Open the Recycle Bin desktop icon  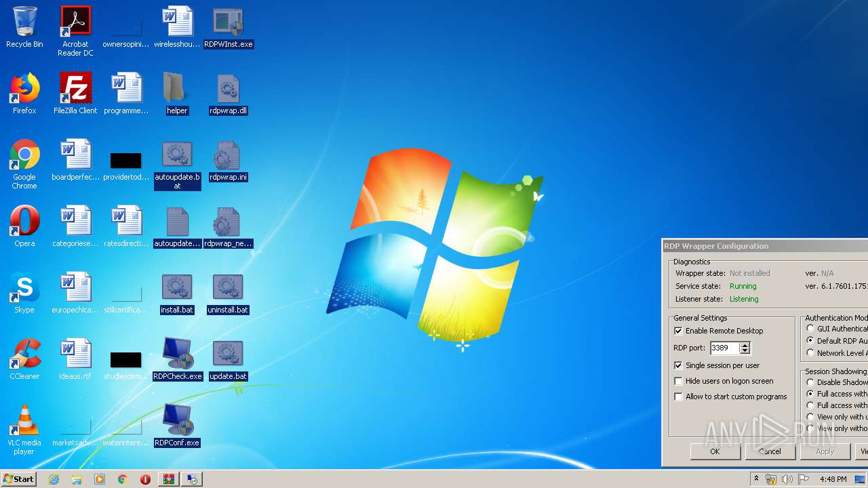point(24,27)
